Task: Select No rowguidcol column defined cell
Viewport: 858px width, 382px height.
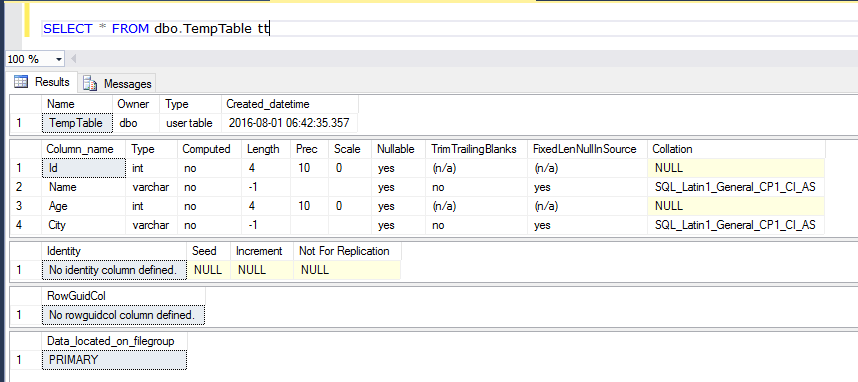Action: pyautogui.click(x=124, y=315)
